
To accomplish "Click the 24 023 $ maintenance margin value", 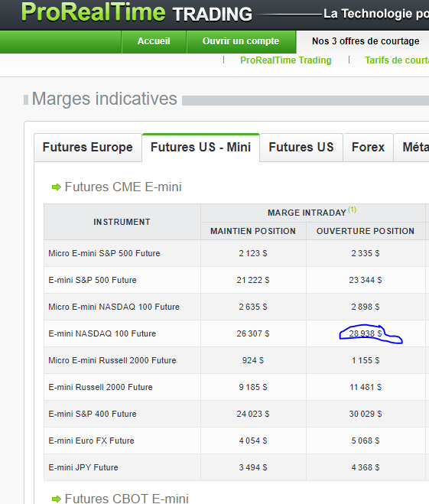I will click(x=253, y=414).
